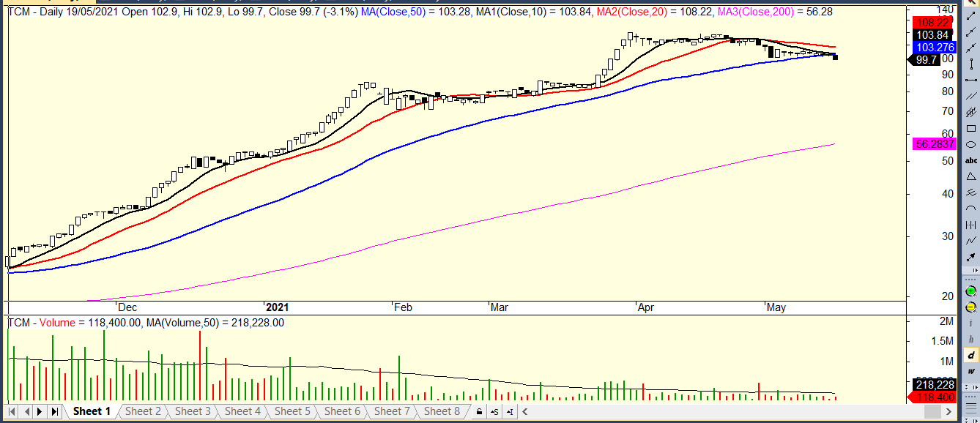Jump to first sheet with navigation arrow

pyautogui.click(x=12, y=411)
